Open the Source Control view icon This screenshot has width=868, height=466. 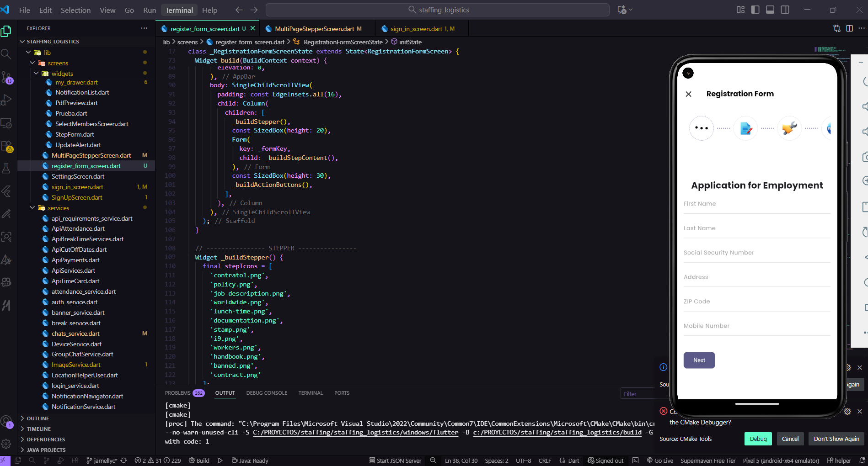[x=6, y=77]
